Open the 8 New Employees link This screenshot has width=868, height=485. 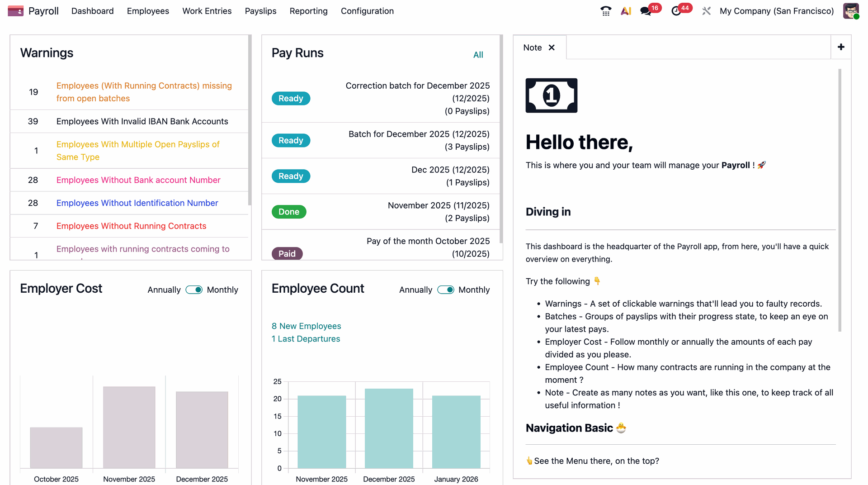[306, 326]
